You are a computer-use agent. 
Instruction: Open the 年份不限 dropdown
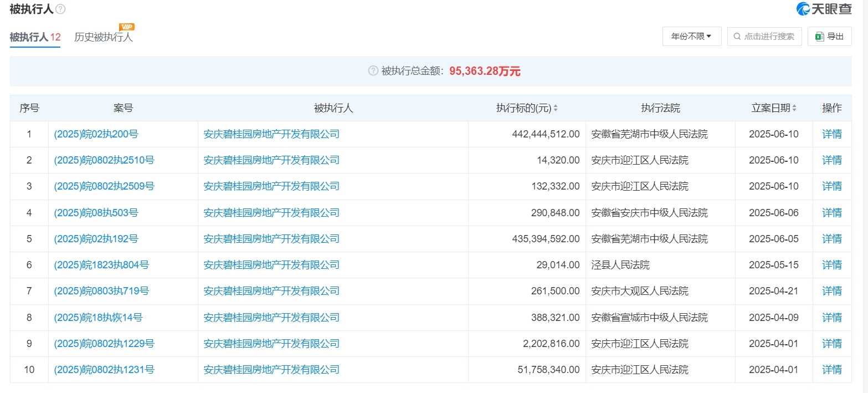(692, 37)
